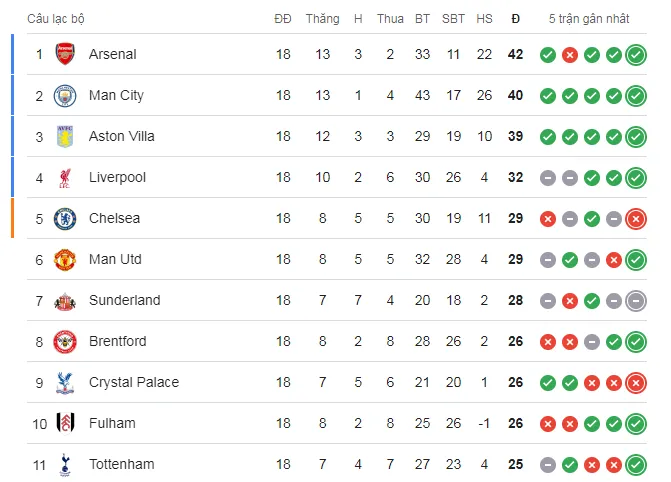The height and width of the screenshot is (482, 671).
Task: Click the Tottenham club crest icon
Action: tap(65, 464)
